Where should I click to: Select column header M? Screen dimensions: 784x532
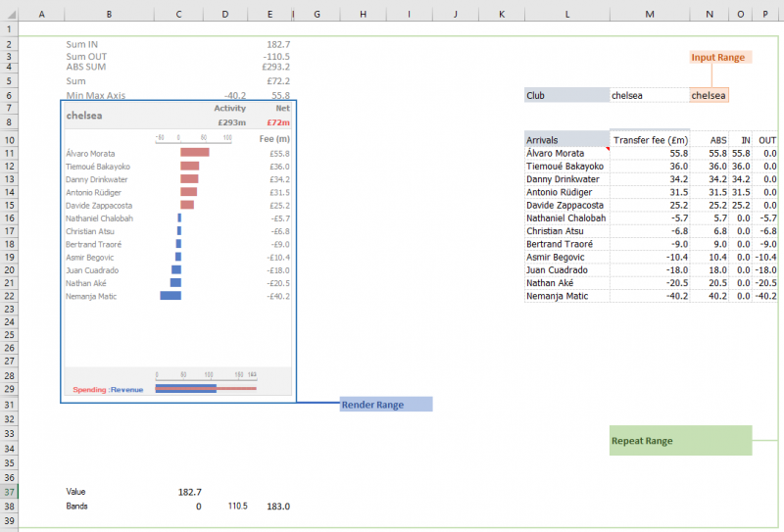[x=650, y=15]
